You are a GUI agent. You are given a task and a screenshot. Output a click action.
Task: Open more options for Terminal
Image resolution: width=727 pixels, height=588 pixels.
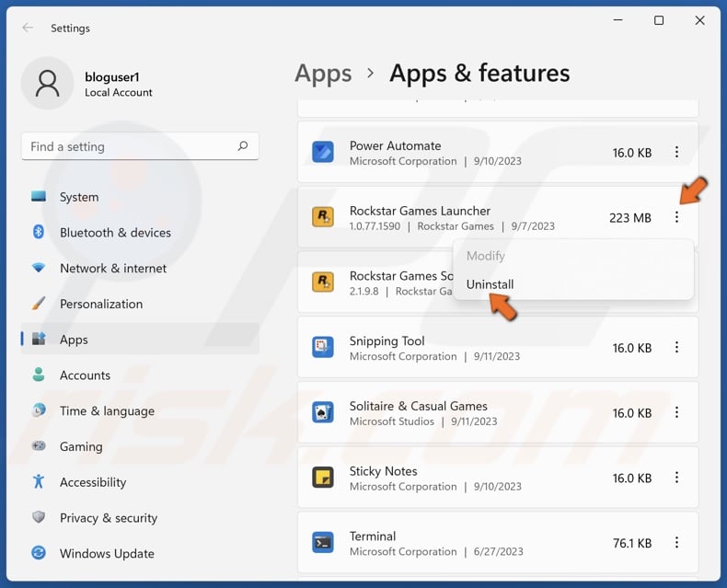point(676,543)
